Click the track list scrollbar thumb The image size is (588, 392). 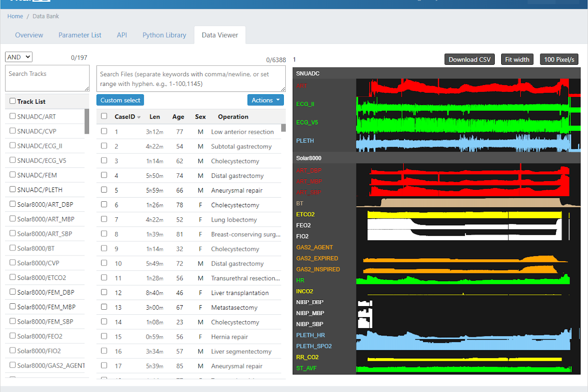(x=87, y=121)
